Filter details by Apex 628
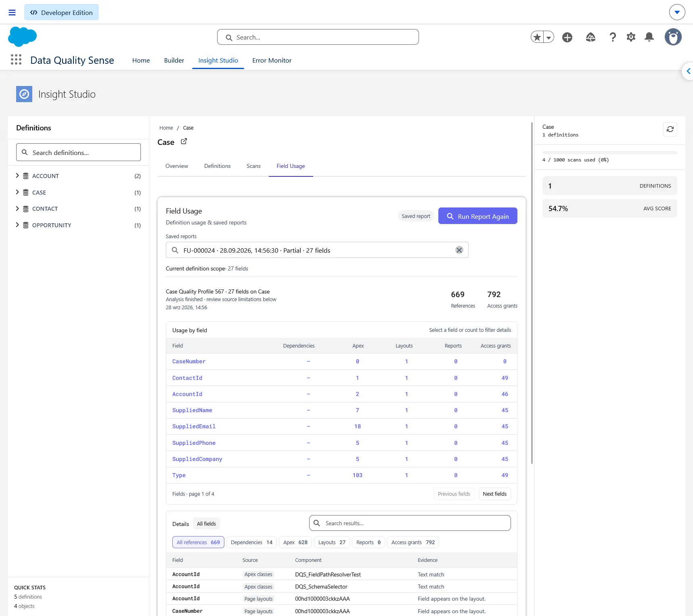Image resolution: width=693 pixels, height=616 pixels. pyautogui.click(x=295, y=542)
